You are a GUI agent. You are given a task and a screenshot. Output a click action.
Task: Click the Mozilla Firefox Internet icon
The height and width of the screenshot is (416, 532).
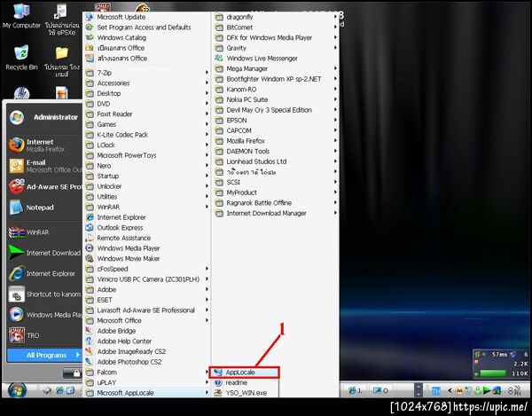16,145
